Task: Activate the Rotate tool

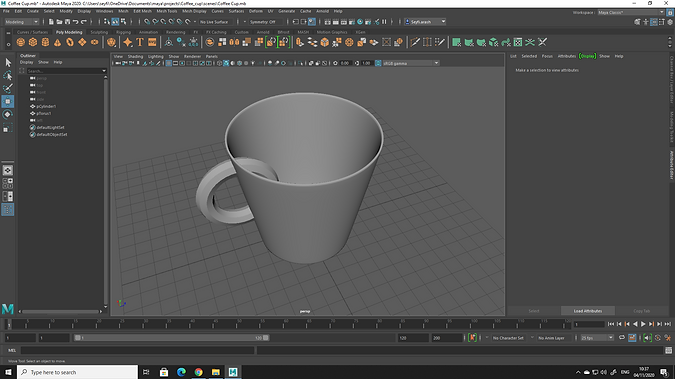Action: pyautogui.click(x=8, y=115)
